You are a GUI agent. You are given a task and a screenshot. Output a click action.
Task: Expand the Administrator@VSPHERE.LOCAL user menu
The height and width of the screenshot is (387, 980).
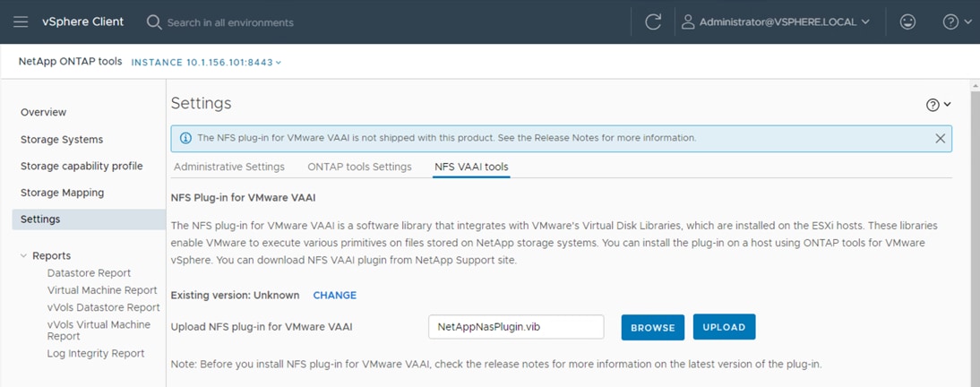click(x=776, y=21)
